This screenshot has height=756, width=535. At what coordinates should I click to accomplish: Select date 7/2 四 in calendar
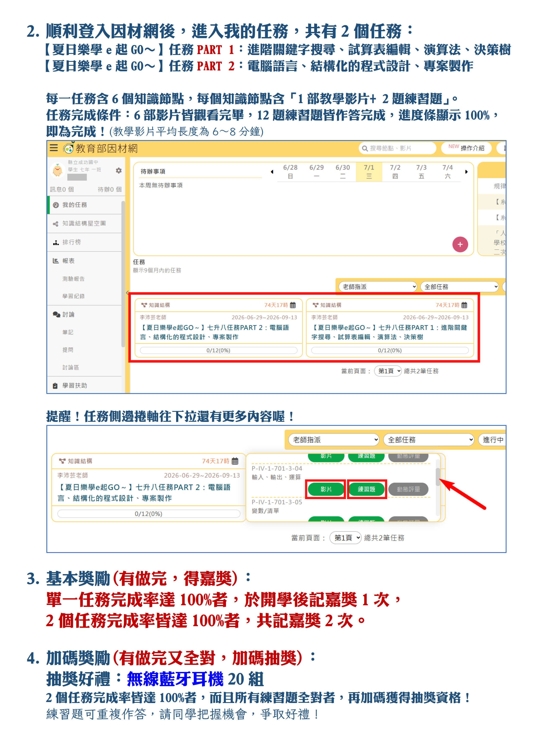(395, 172)
